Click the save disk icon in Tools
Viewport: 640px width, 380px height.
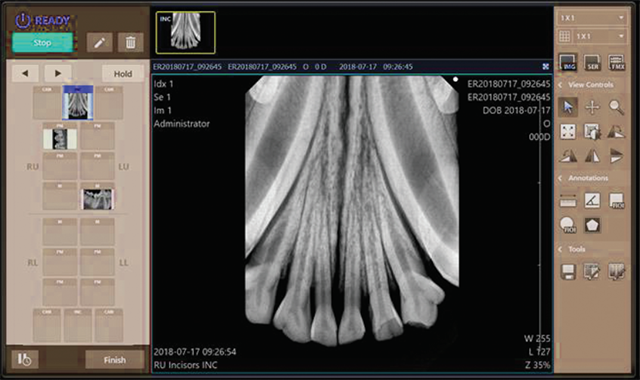(568, 272)
